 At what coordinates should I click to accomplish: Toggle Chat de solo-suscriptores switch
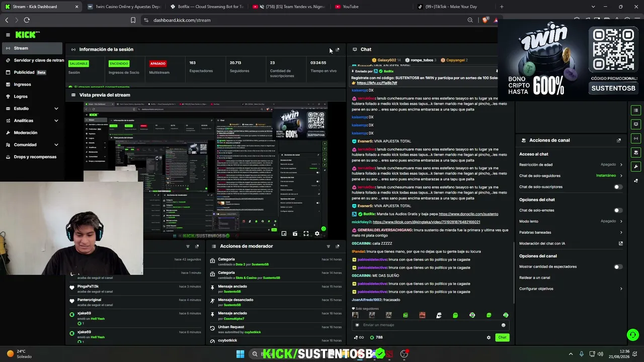tap(618, 187)
